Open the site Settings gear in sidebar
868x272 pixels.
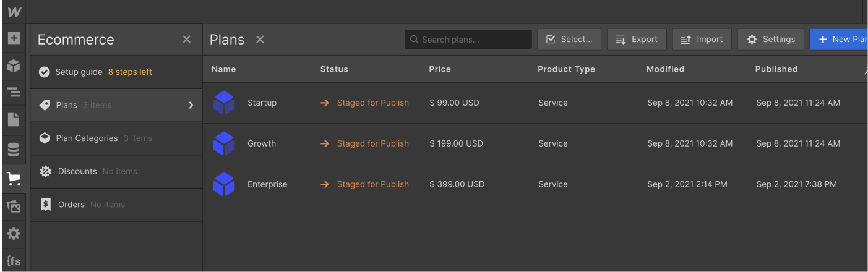14,234
